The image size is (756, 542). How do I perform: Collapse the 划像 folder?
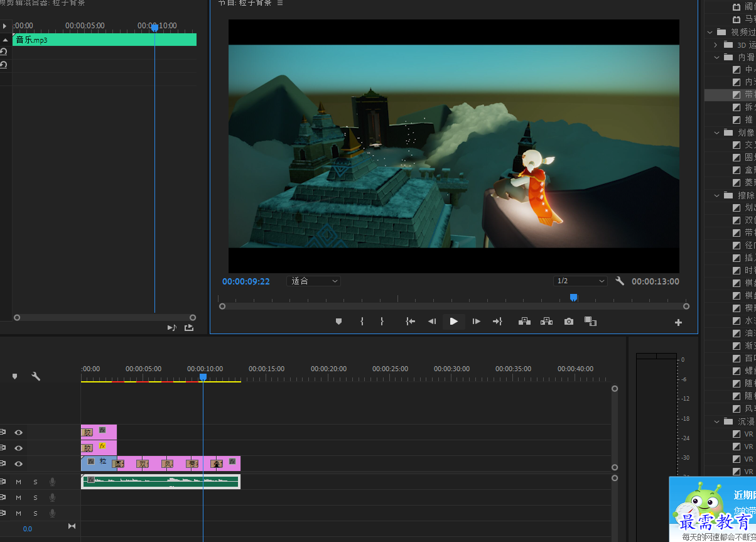tap(718, 133)
